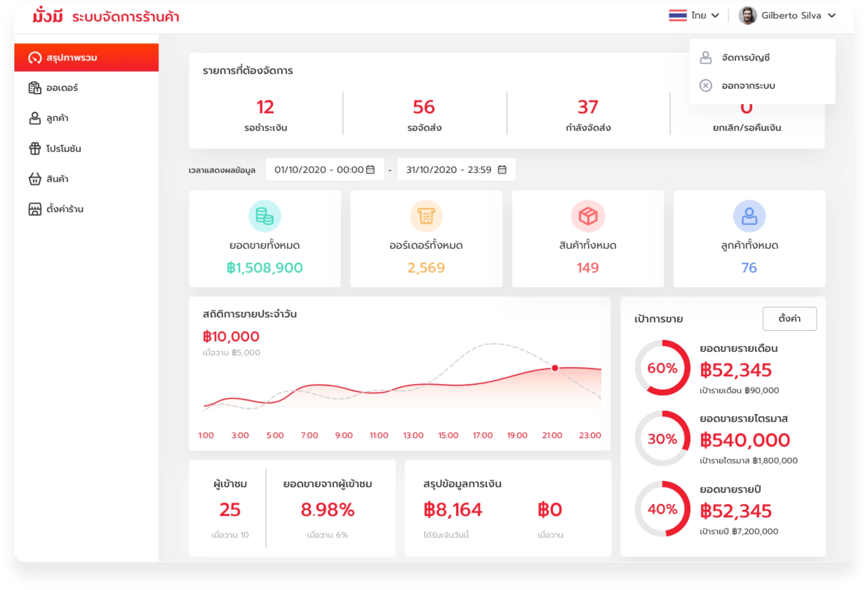Click the 60% monthly sales progress ring
Viewport: 868px width, 590px height.
(662, 368)
